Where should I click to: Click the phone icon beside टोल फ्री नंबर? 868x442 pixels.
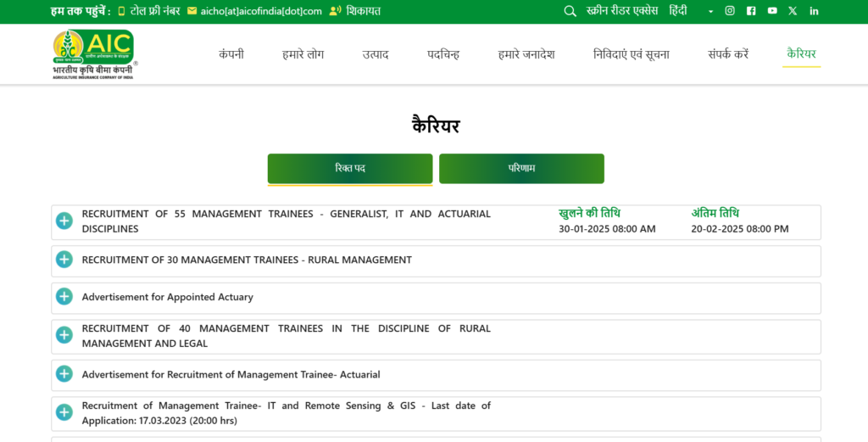pos(121,11)
